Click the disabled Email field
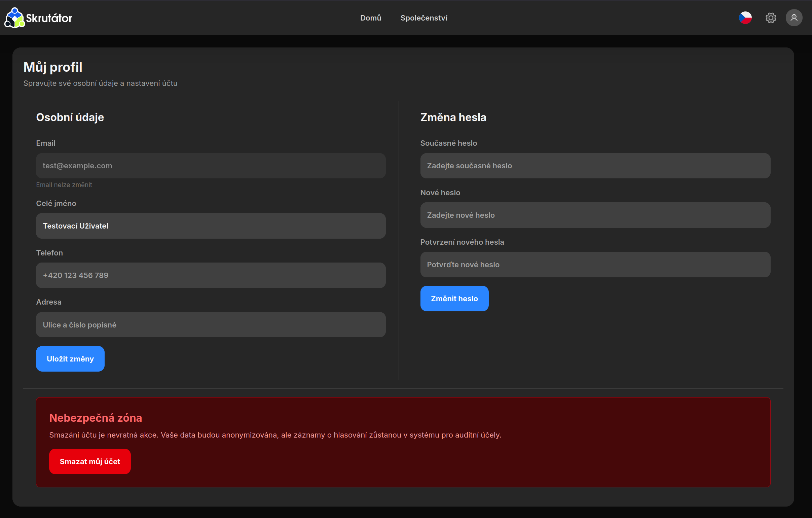 [x=211, y=166]
